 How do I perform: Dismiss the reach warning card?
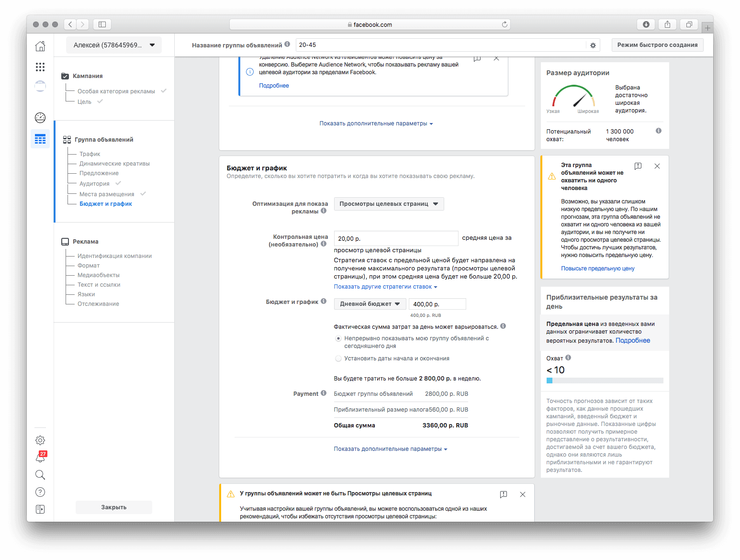click(x=657, y=166)
